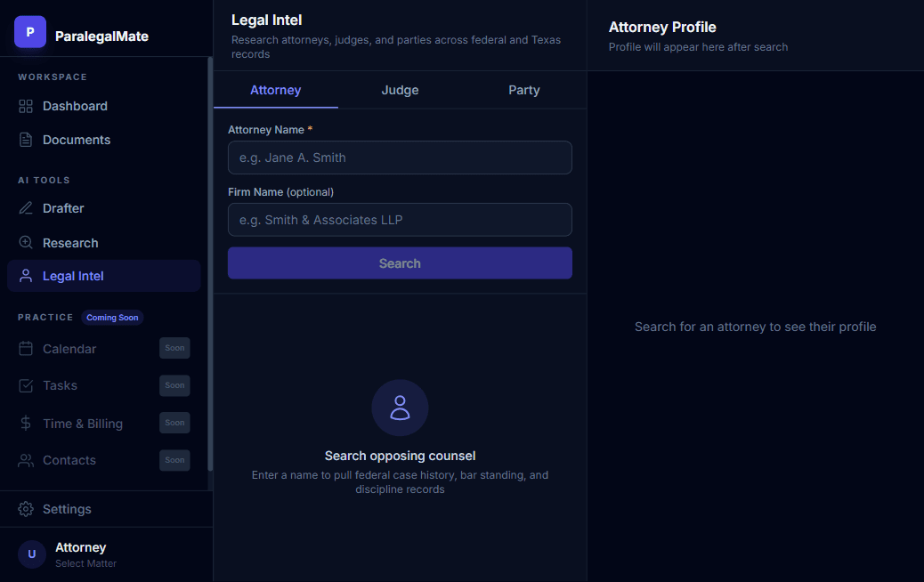Click the Attorney Name input field
This screenshot has height=582, width=924.
pos(400,158)
